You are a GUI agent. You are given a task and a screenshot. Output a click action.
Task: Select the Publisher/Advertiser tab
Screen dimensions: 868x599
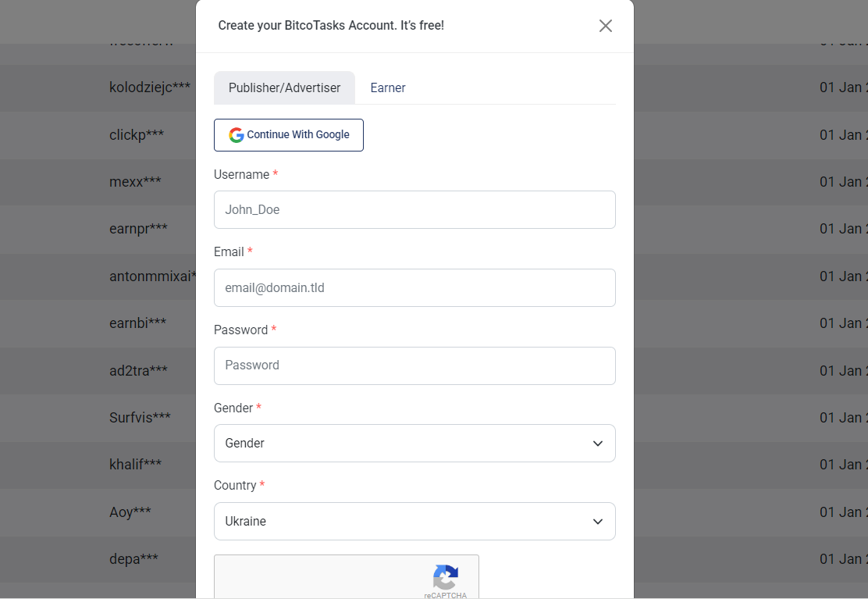(x=285, y=87)
